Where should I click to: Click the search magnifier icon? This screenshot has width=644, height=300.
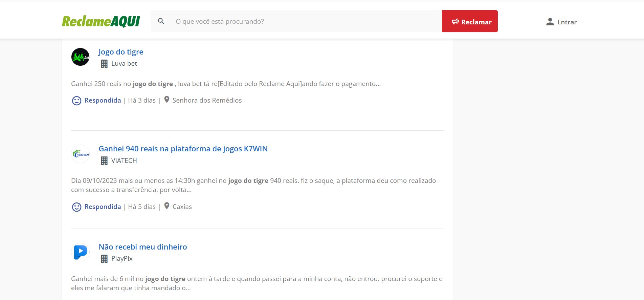pos(161,21)
